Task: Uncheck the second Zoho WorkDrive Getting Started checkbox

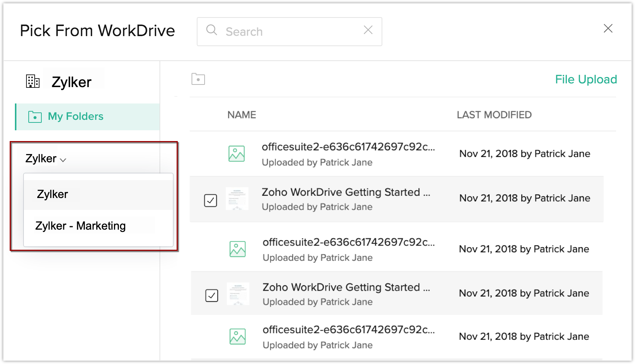Action: 212,296
